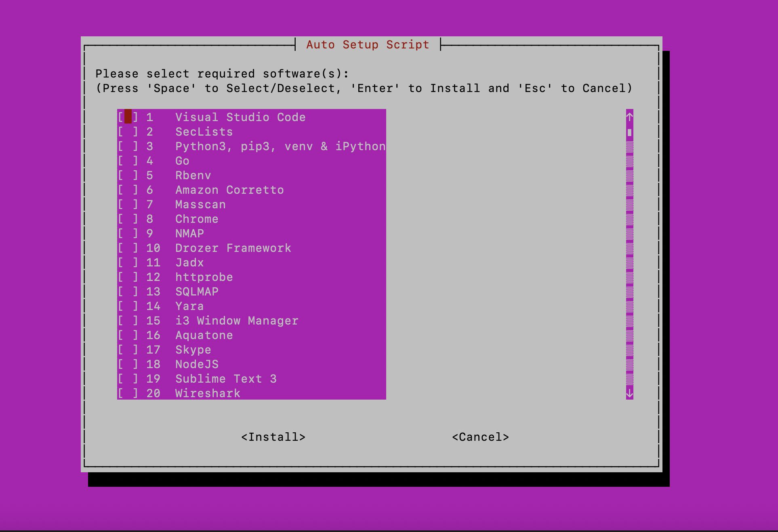
Task: Toggle the Rbenv checkbox
Action: coord(128,175)
